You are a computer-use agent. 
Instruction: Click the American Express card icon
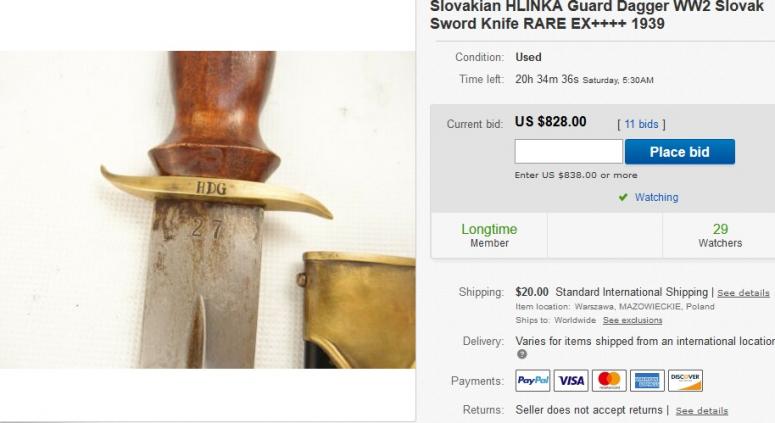(x=647, y=381)
